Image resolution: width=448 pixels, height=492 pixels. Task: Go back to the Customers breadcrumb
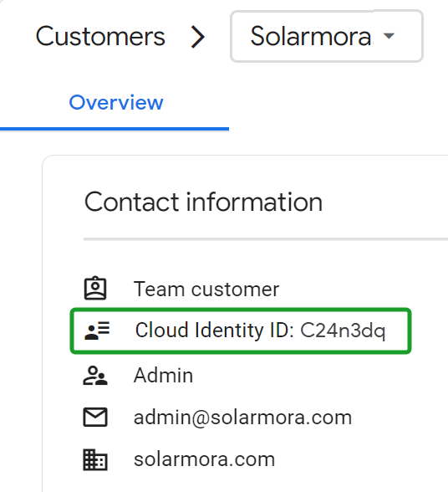[100, 37]
